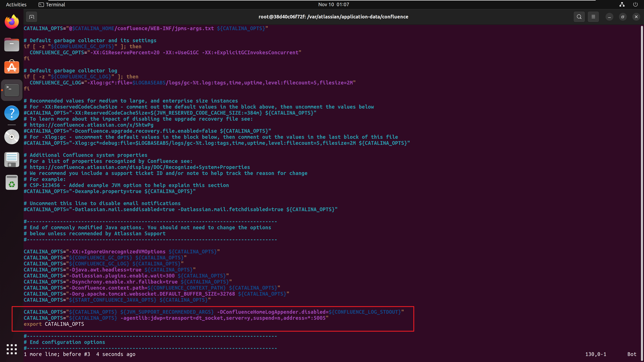644x362 pixels.
Task: Click the jpms-args.txt CATALINA_OPTS line
Action: click(146, 28)
